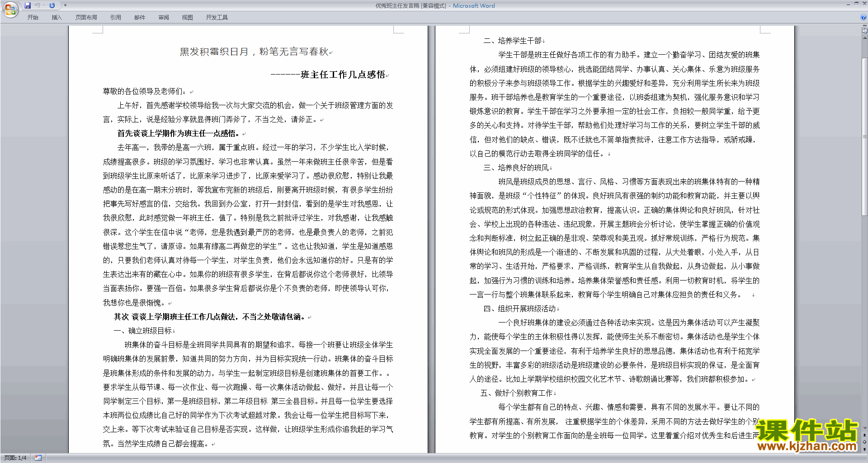Open the 邮件 ribbon tab
Image resolution: width=868 pixels, height=463 pixels.
(140, 18)
